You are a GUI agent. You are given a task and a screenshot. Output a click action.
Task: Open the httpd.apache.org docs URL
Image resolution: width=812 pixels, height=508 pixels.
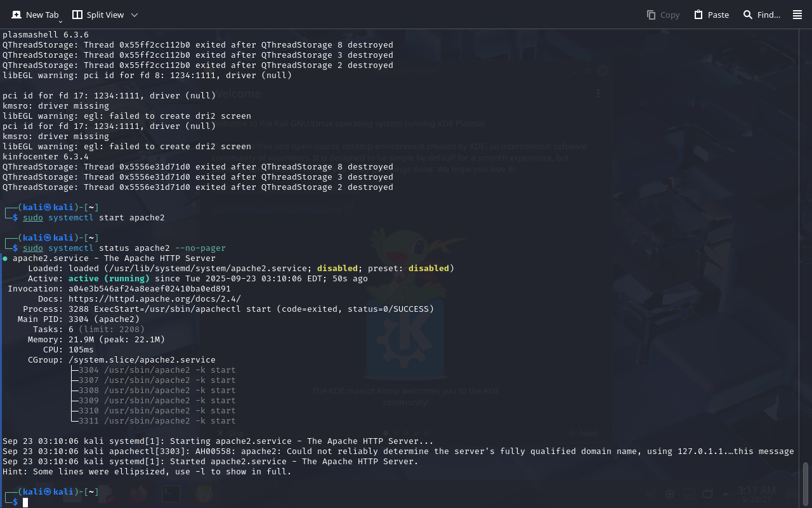(x=155, y=299)
